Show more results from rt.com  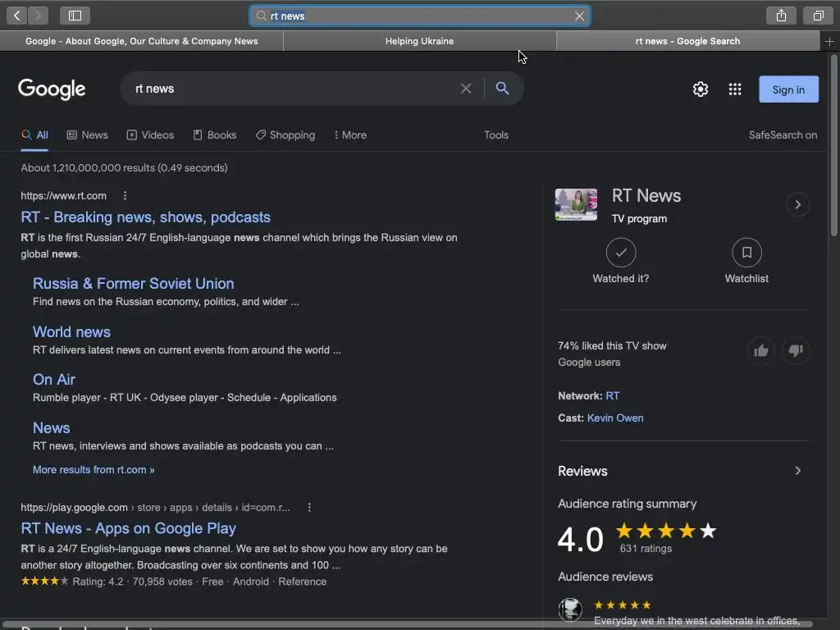[x=94, y=470]
